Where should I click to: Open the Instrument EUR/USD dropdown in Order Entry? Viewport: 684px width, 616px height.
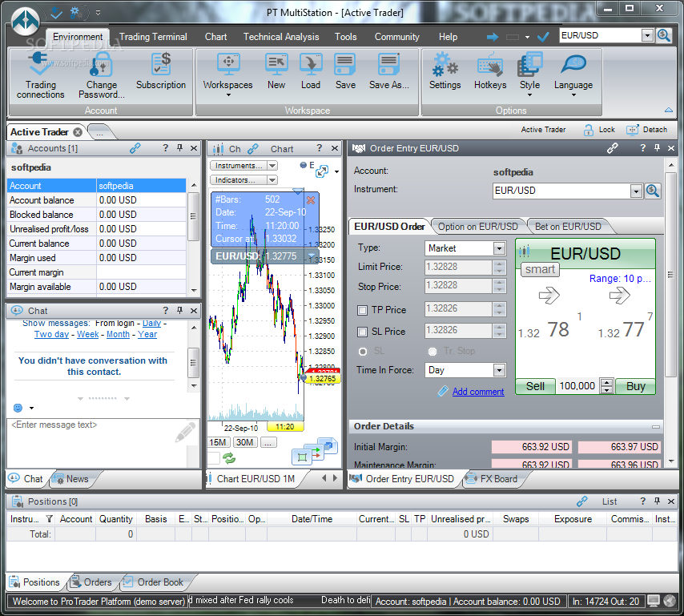click(x=636, y=191)
